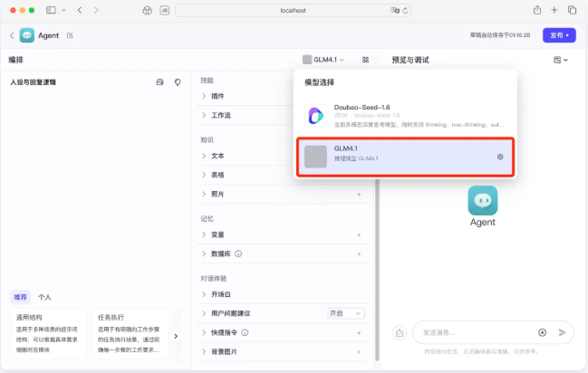
Task: Add a 变量 with its plus button
Action: coord(359,234)
